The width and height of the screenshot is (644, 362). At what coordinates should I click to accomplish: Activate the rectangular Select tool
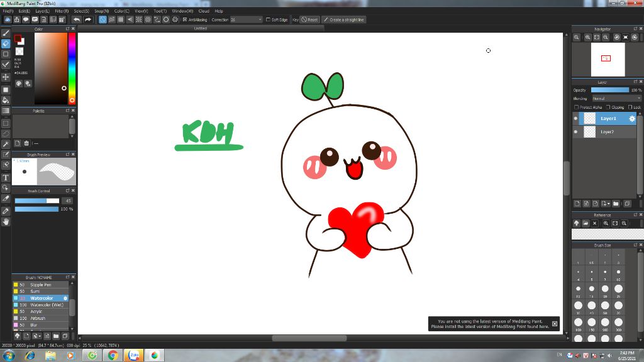point(6,123)
